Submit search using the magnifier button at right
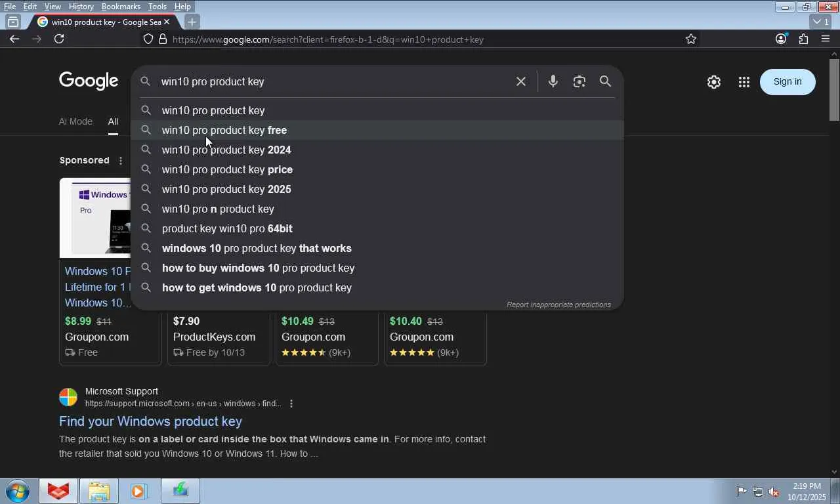The width and height of the screenshot is (840, 504). (x=605, y=81)
